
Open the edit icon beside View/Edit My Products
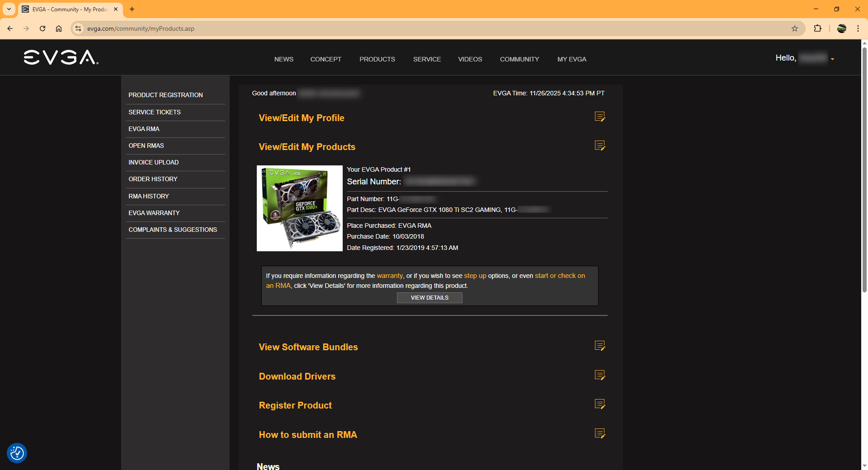tap(600, 146)
